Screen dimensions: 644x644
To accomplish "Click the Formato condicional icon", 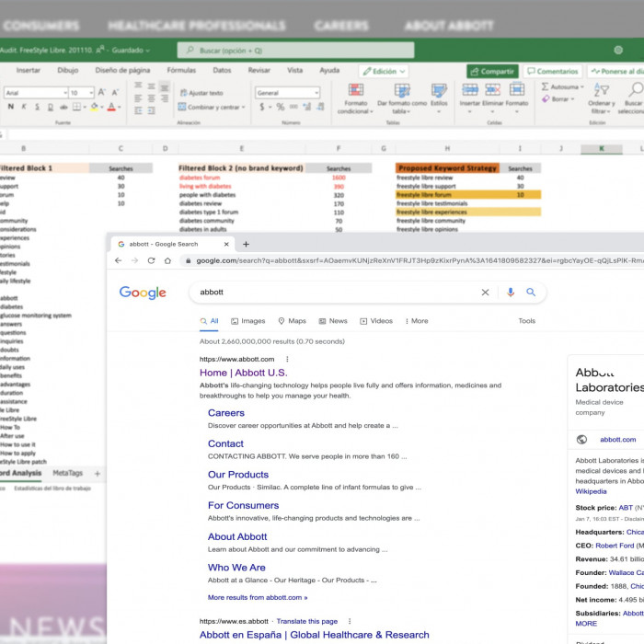I will [x=356, y=91].
